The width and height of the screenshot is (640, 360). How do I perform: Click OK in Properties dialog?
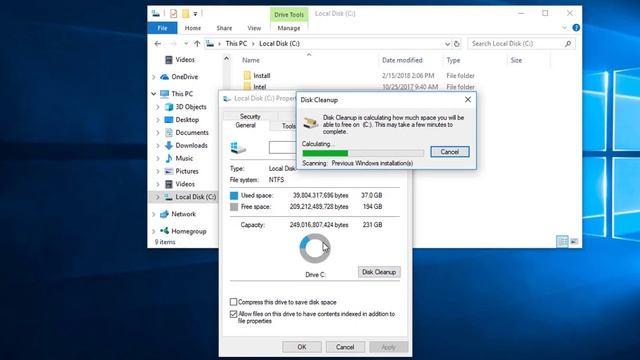302,347
